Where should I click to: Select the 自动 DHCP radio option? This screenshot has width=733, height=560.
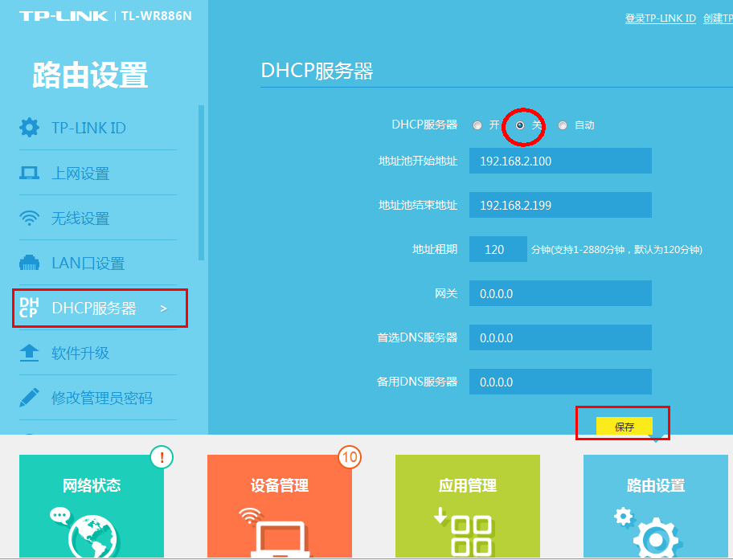[563, 125]
